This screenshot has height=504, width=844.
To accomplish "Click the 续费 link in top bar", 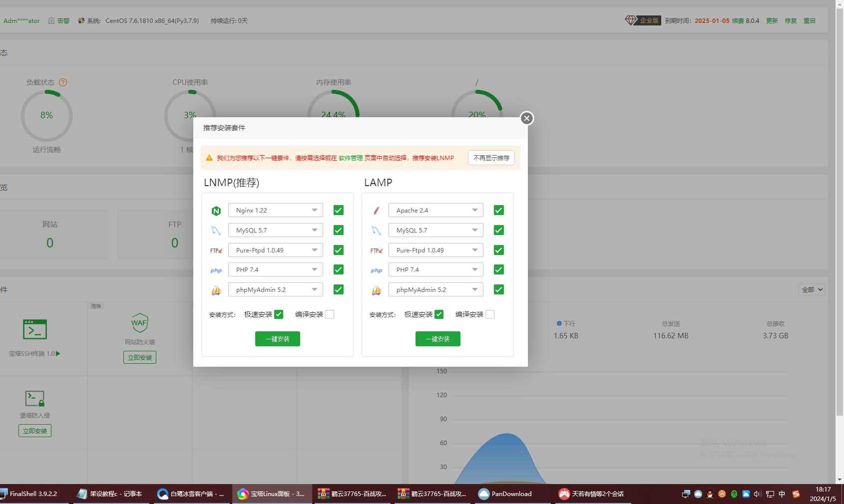I will [738, 20].
